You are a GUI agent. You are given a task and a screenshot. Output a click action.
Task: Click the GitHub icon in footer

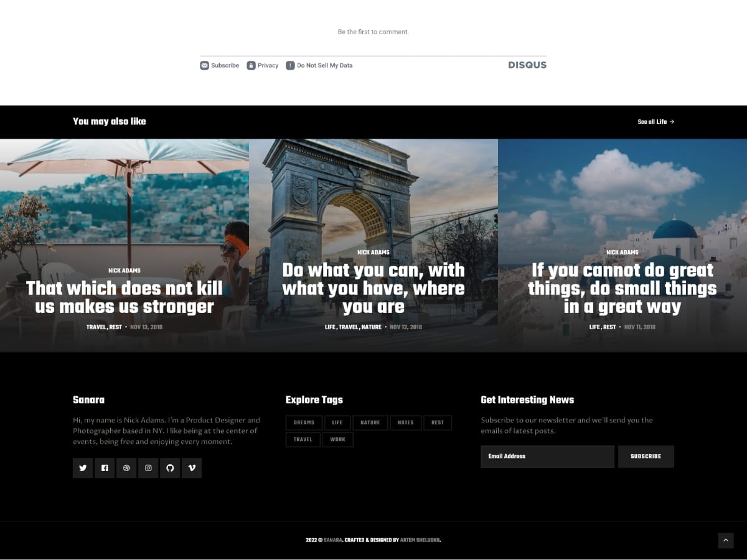(x=170, y=468)
